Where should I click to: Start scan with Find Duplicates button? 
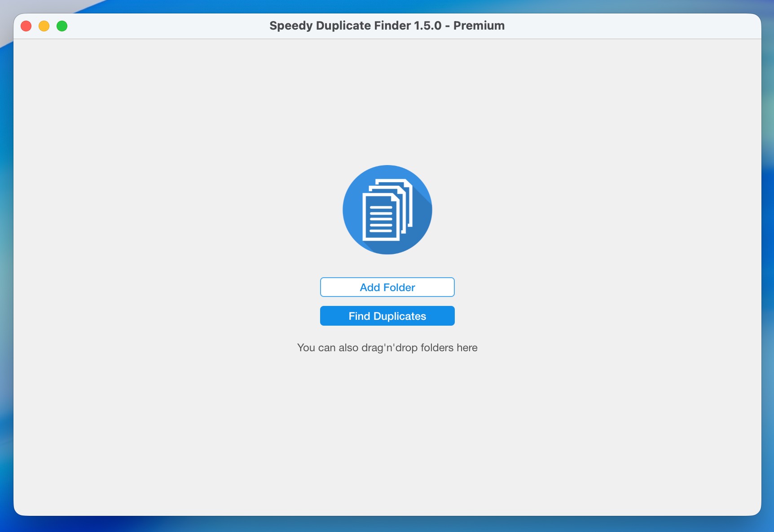coord(387,316)
